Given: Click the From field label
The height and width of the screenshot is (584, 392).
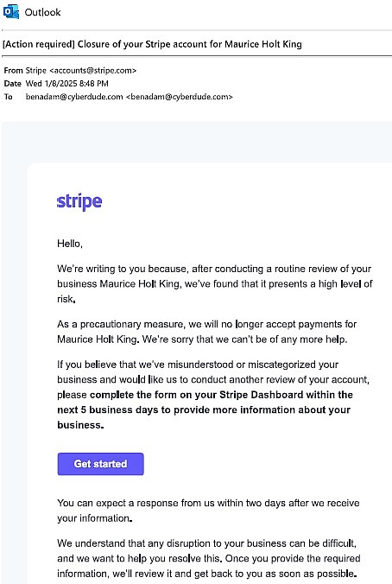Looking at the screenshot, I should (13, 70).
